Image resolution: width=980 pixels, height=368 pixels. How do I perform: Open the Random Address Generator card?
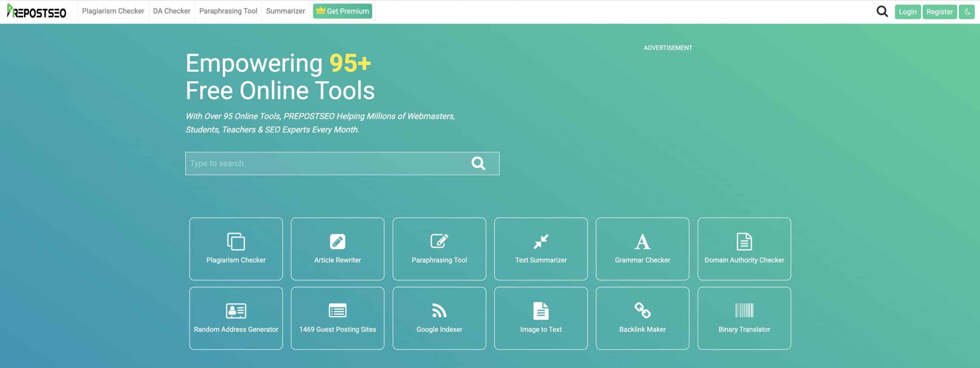click(236, 318)
